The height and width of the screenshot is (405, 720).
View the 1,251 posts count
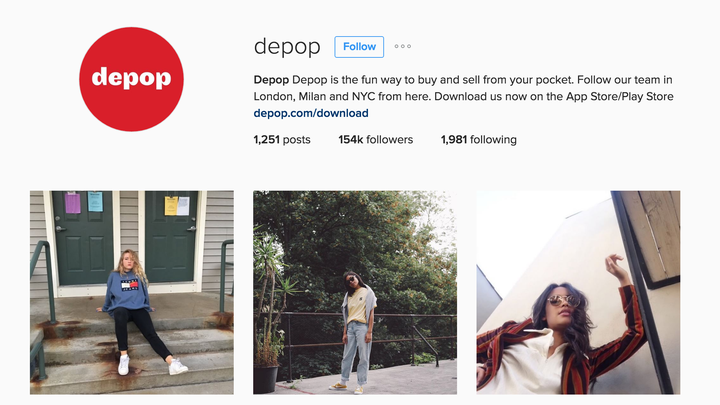tap(282, 140)
